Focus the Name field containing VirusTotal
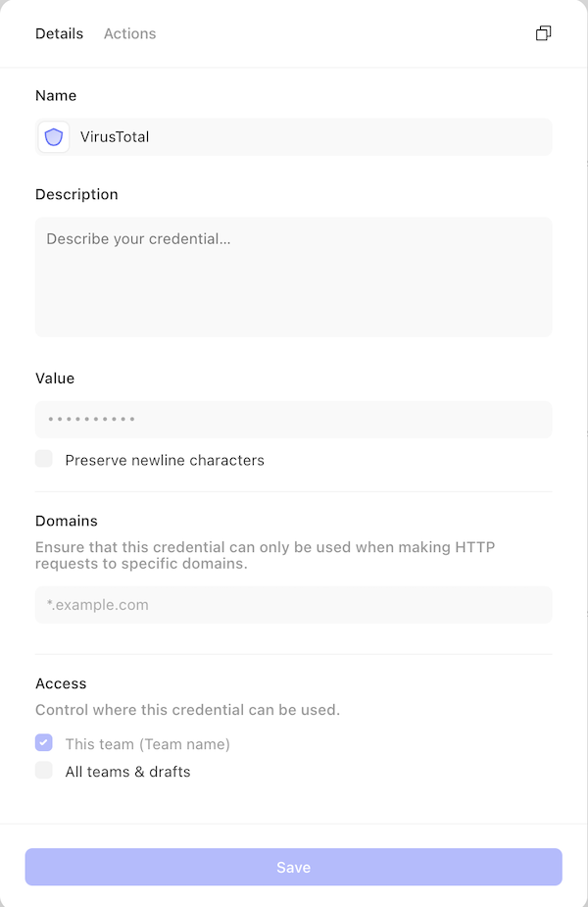The image size is (588, 907). (x=294, y=137)
